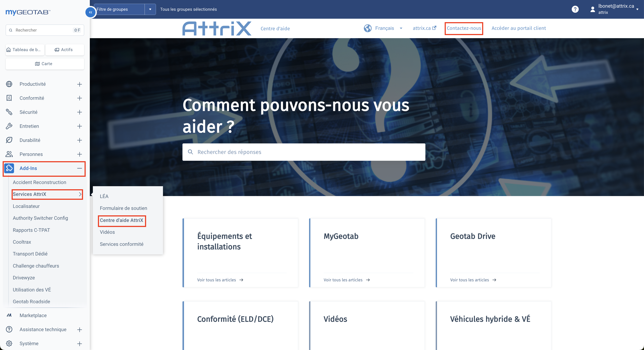
Task: Click the Carte button
Action: click(x=45, y=64)
